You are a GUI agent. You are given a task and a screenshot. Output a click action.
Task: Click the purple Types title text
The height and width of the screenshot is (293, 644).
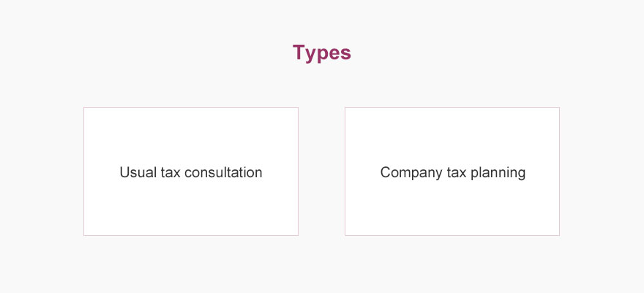322,53
